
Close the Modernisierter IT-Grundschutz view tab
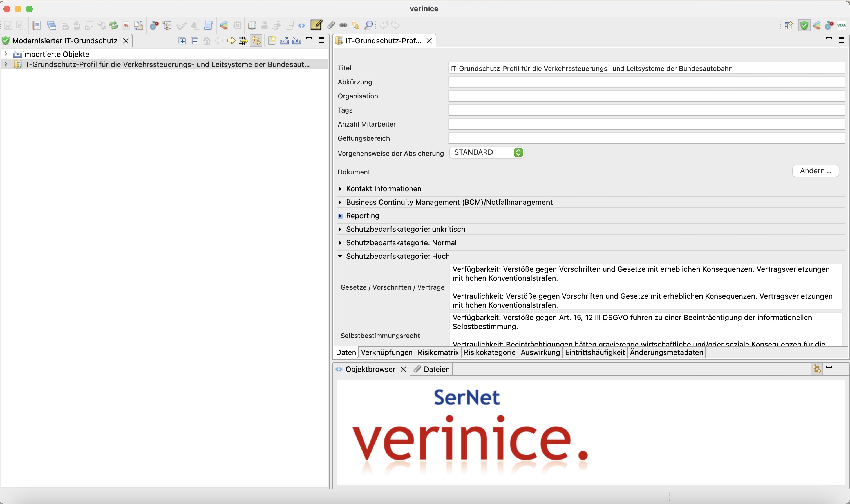126,41
